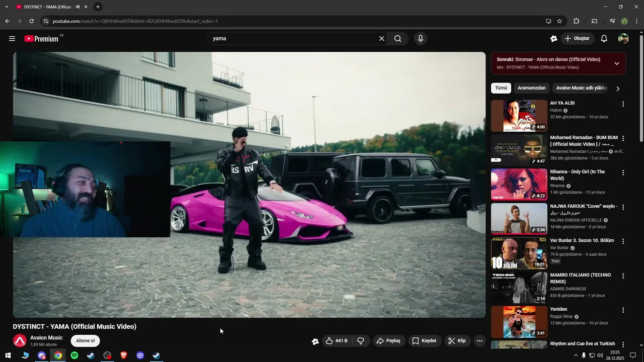Open the system tray volume icon

tap(600, 355)
